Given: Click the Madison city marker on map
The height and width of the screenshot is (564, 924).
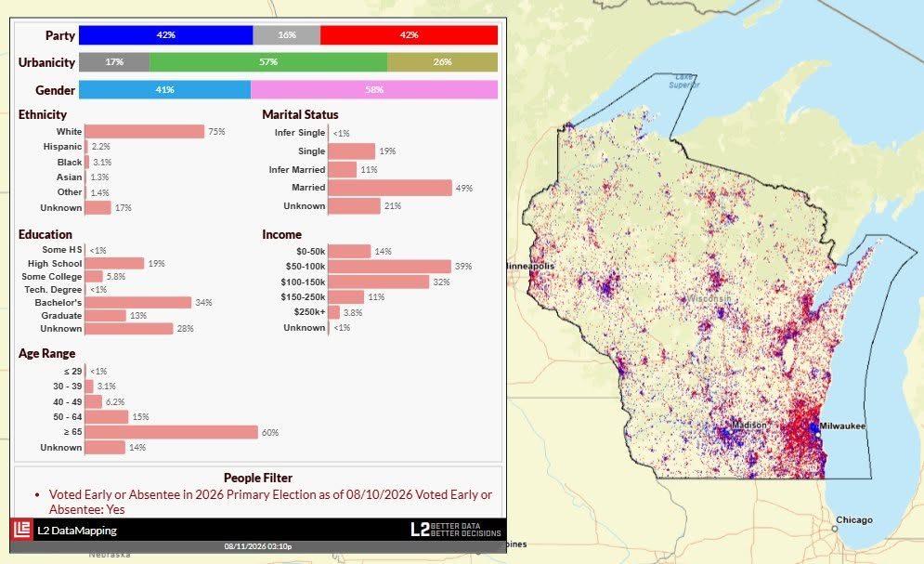Looking at the screenshot, I should 729,432.
